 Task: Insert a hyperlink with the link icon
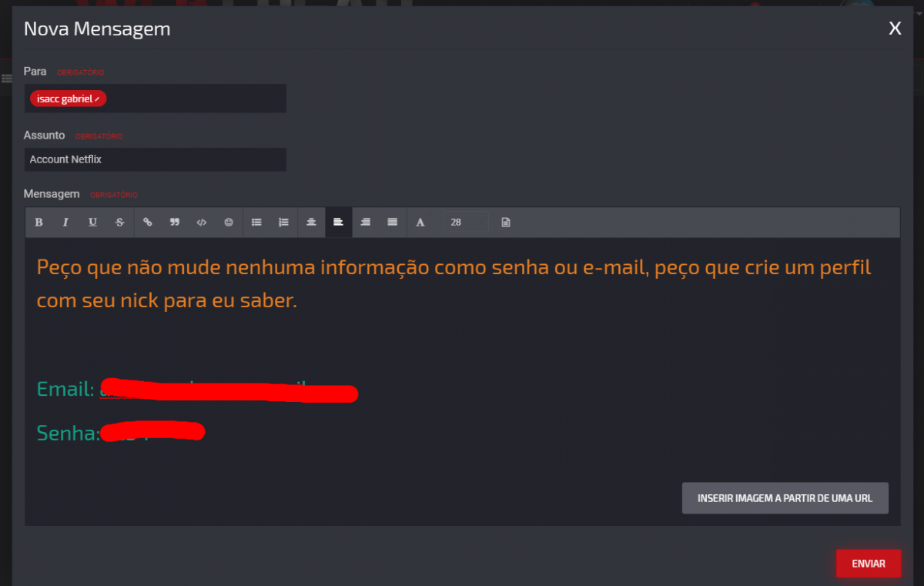point(148,222)
